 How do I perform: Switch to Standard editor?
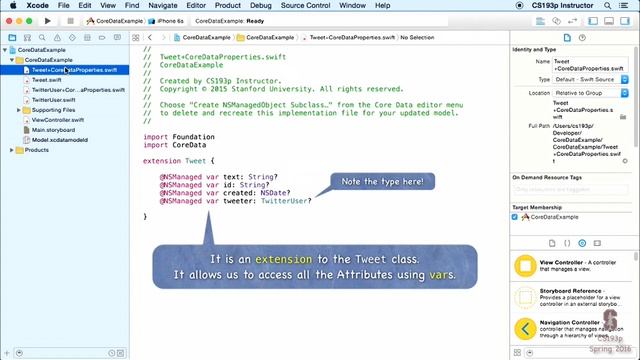540,21
